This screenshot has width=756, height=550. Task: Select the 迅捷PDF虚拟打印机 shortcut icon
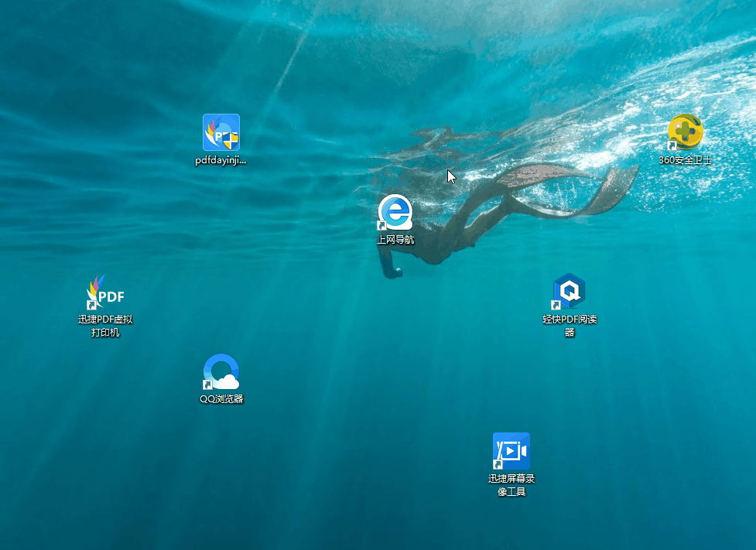105,292
